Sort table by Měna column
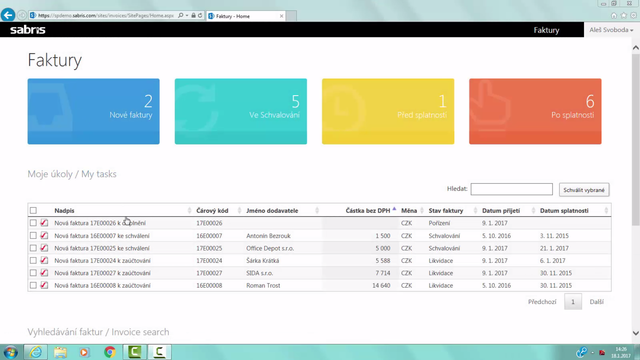 409,211
